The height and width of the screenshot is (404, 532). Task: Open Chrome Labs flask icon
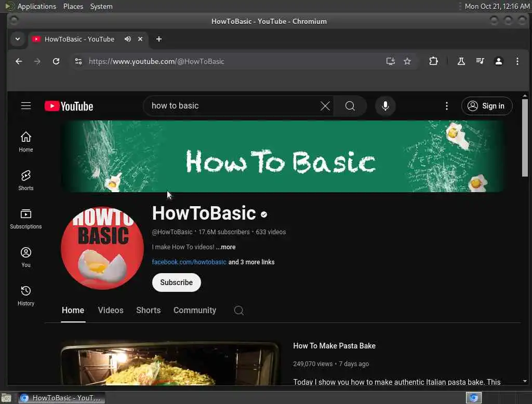coord(461,61)
